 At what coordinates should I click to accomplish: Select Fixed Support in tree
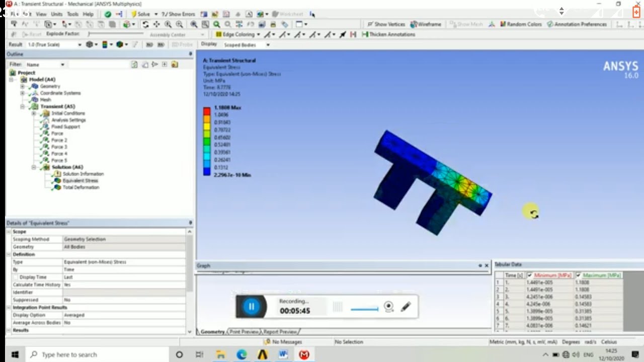65,127
